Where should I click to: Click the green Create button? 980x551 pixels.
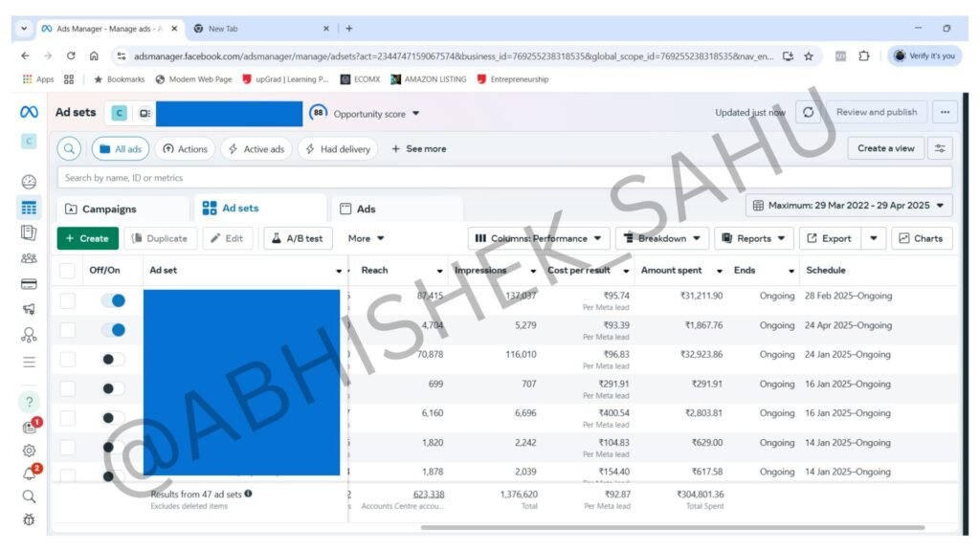tap(87, 238)
